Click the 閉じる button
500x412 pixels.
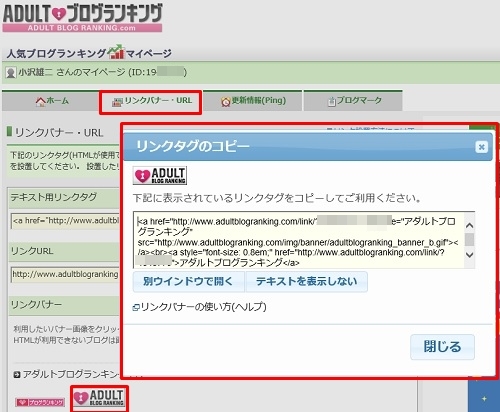point(442,347)
